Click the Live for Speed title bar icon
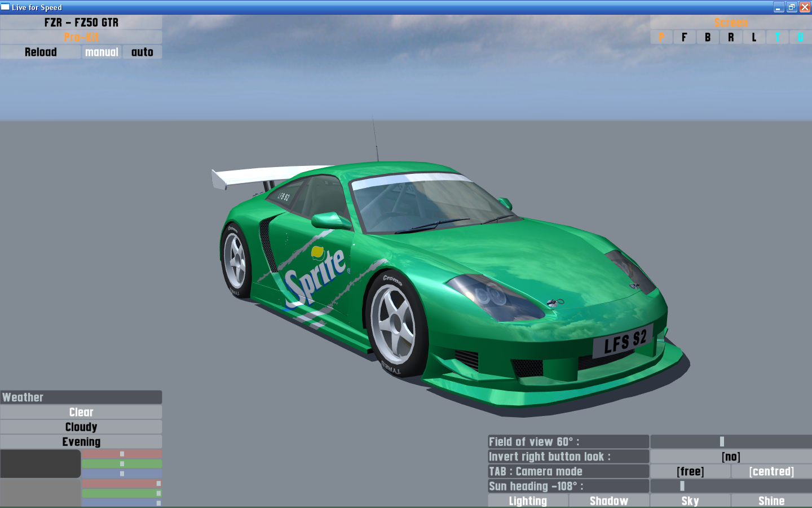This screenshot has width=812, height=508. 5,7
